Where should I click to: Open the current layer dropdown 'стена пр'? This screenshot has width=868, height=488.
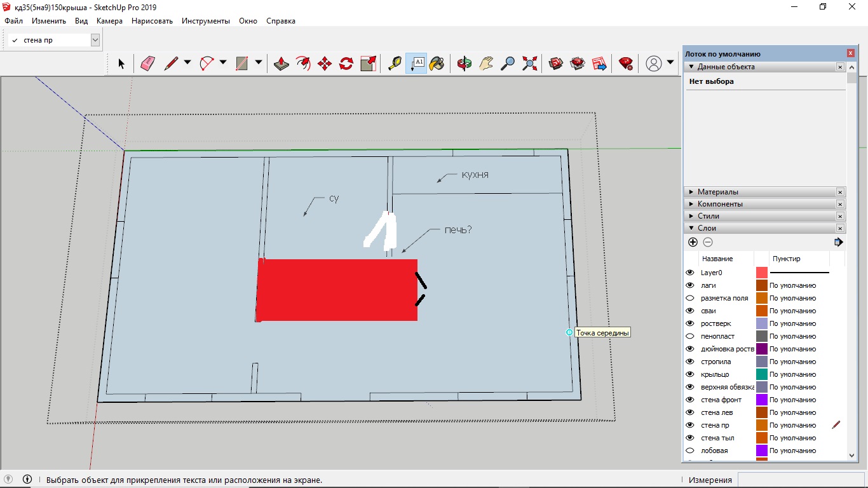[x=95, y=40]
